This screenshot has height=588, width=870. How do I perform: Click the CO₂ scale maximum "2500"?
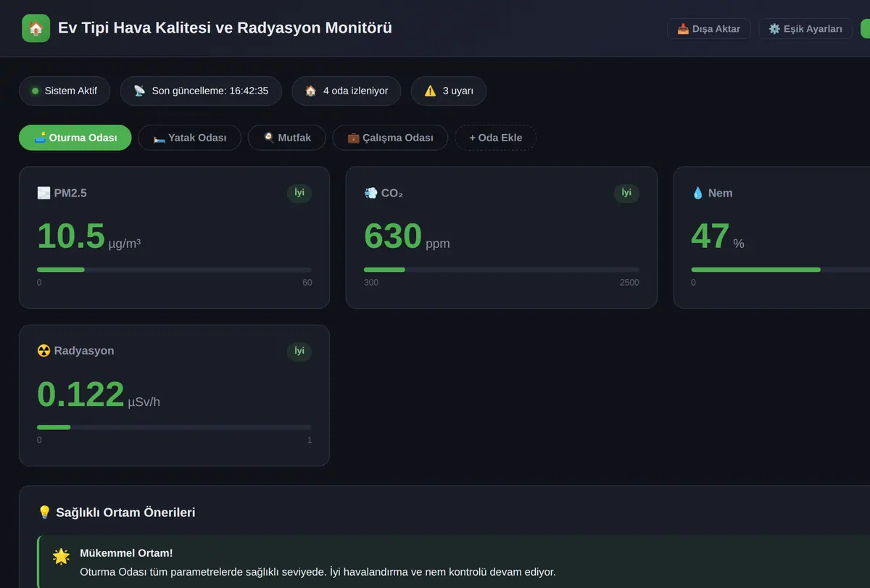point(629,283)
